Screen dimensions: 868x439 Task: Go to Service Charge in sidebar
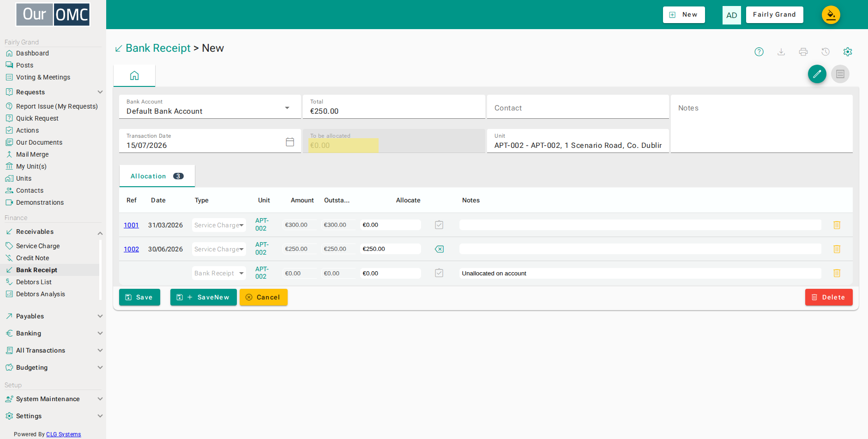click(x=38, y=246)
